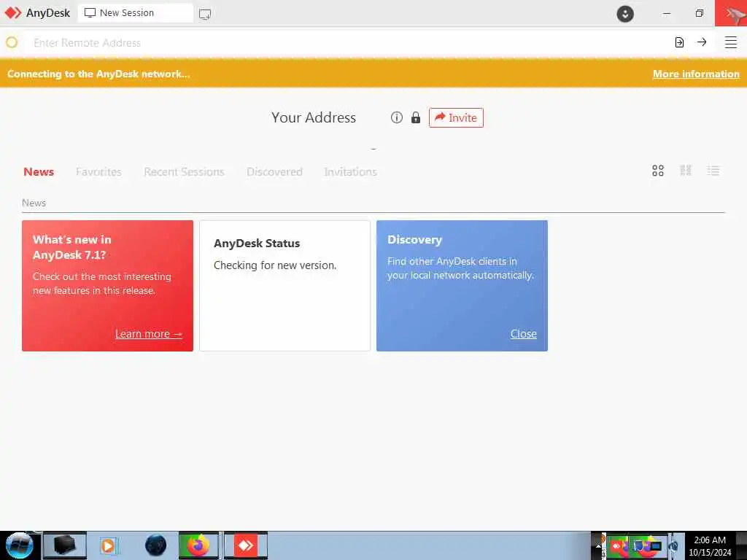The width and height of the screenshot is (747, 560).
Task: Open the dark globe taskbar icon
Action: point(156,545)
